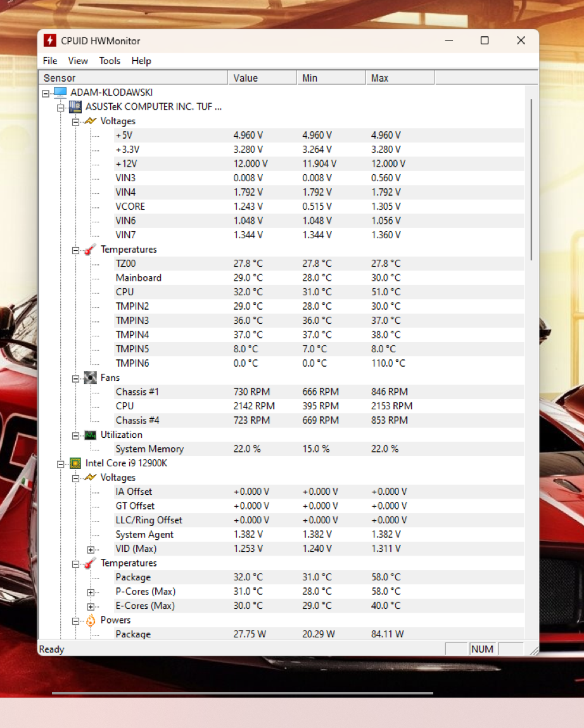Click the 110.0 °C max value

tap(388, 364)
